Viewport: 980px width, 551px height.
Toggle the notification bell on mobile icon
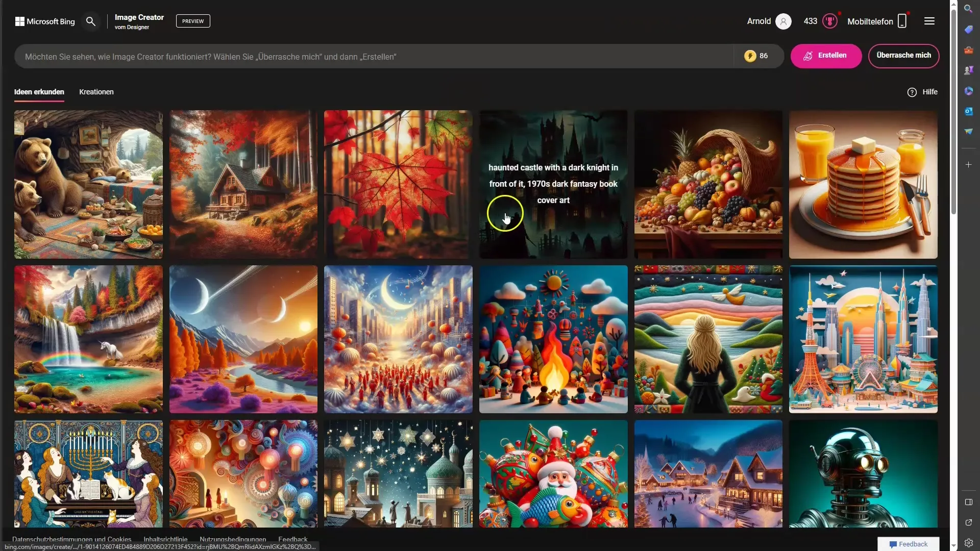(902, 21)
